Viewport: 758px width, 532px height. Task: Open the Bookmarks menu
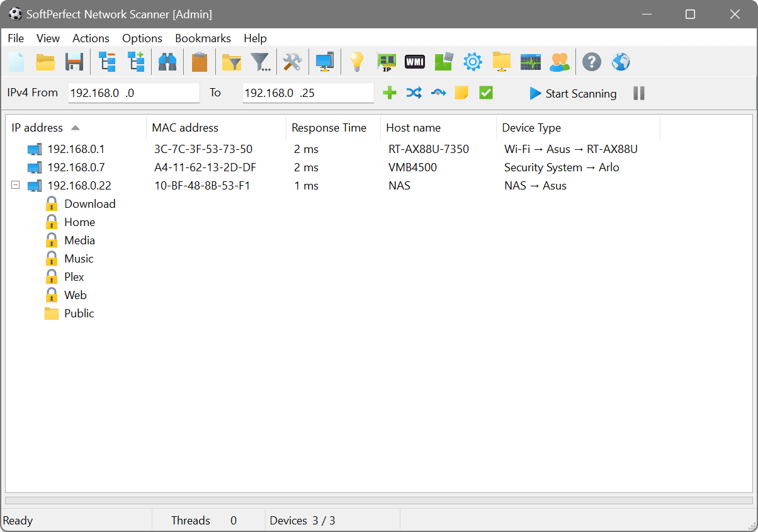coord(203,38)
